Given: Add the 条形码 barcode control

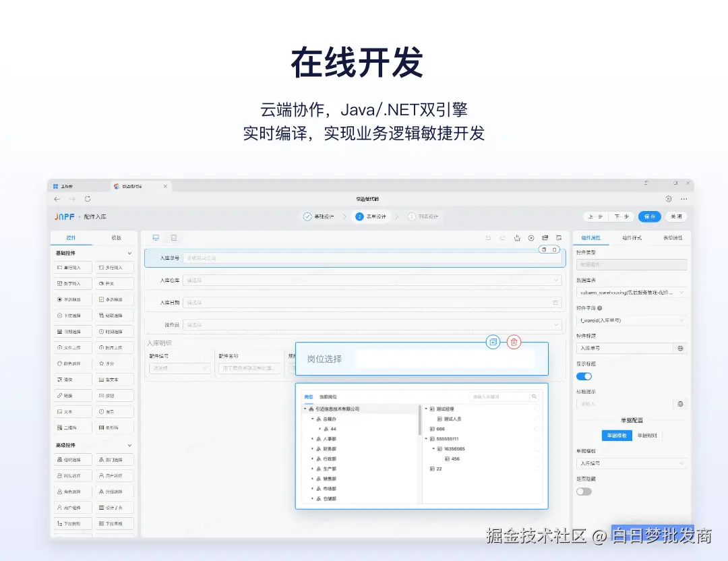Looking at the screenshot, I should pyautogui.click(x=115, y=427).
